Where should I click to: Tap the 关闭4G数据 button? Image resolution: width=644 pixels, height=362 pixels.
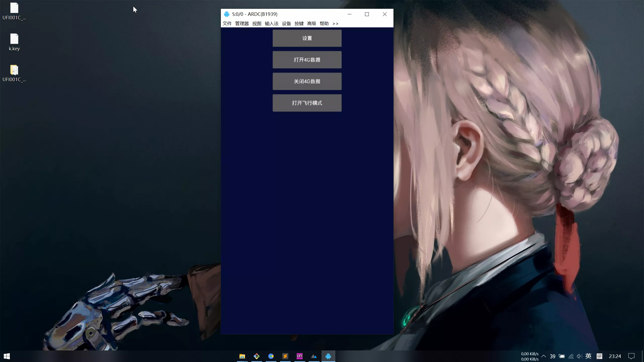pyautogui.click(x=307, y=81)
